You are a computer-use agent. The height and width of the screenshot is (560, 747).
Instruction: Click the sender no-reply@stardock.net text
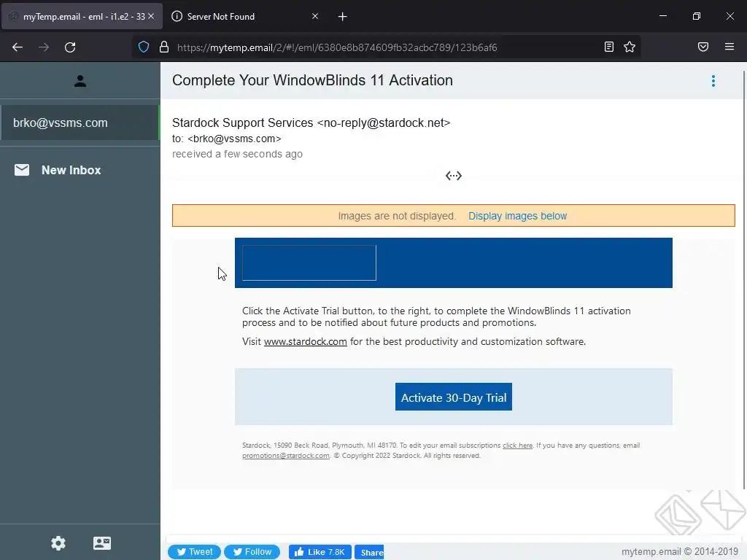(x=384, y=122)
